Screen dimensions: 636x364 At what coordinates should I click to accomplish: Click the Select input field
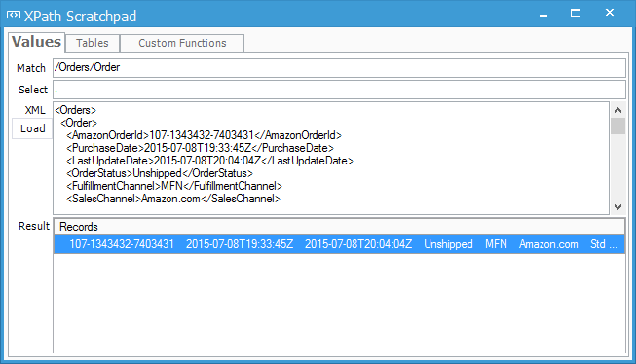click(339, 90)
